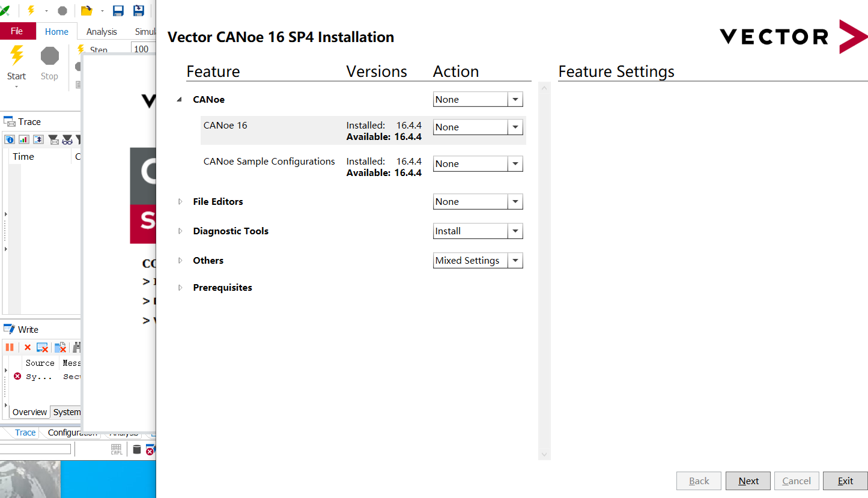Click the folder-with-red-X icon in Write toolbar
Viewport: 868px width, 498px height.
[x=60, y=347]
